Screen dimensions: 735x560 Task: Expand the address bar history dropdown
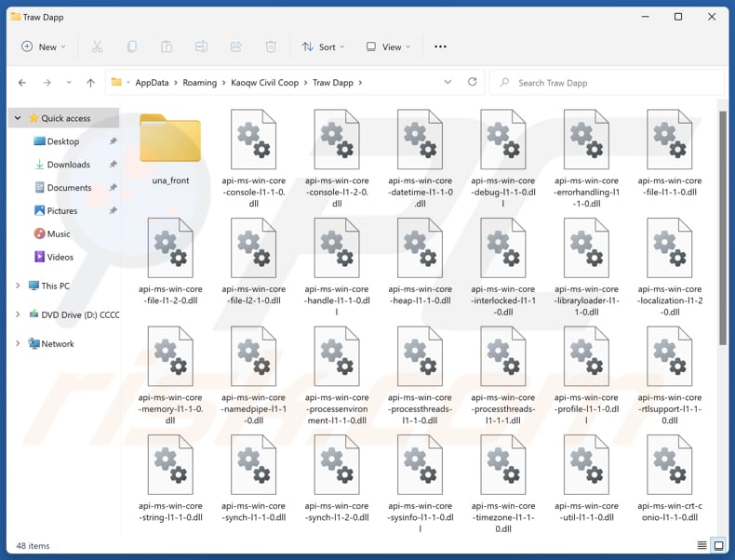click(448, 82)
